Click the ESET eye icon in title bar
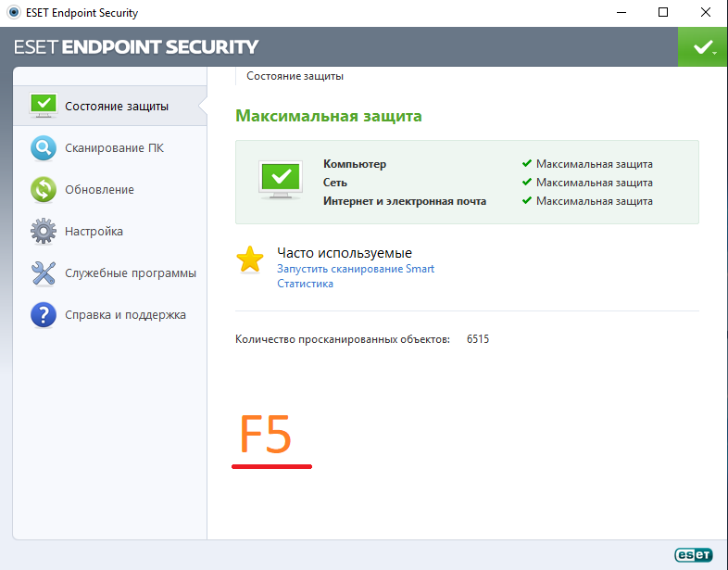Screen dimensions: 728x570 tap(14, 13)
